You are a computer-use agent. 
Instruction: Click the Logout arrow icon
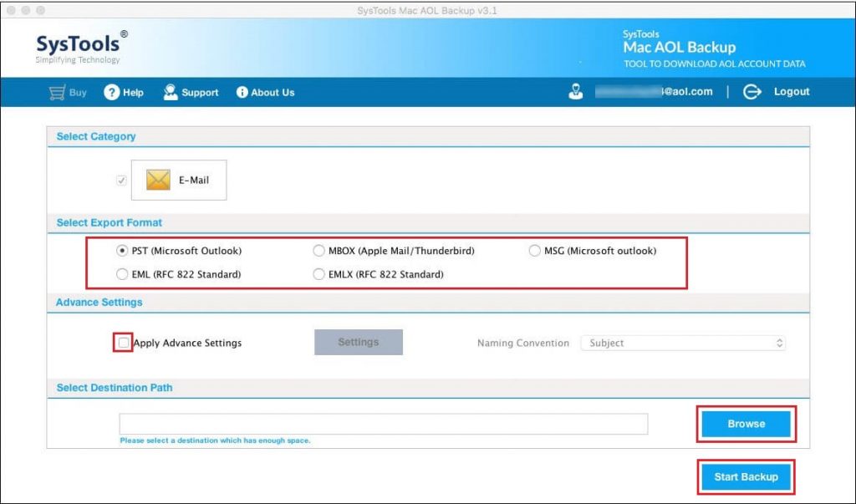pos(752,92)
